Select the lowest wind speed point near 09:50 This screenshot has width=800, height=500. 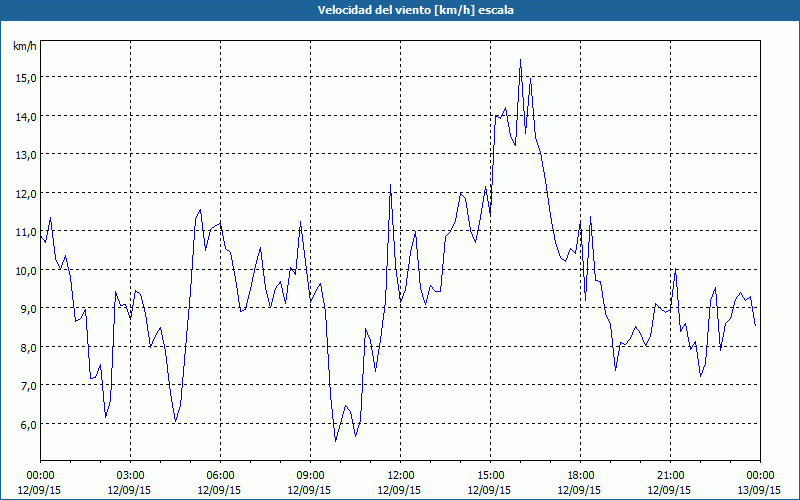coord(335,441)
